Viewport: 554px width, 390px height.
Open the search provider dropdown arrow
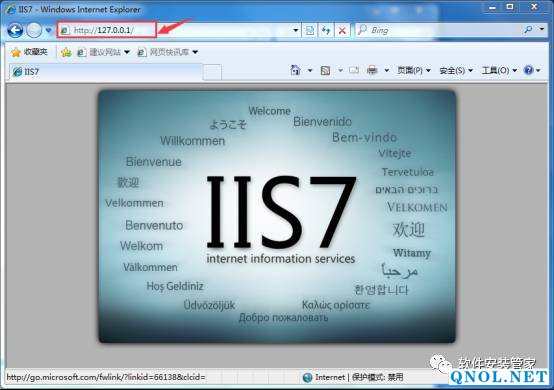coord(542,29)
